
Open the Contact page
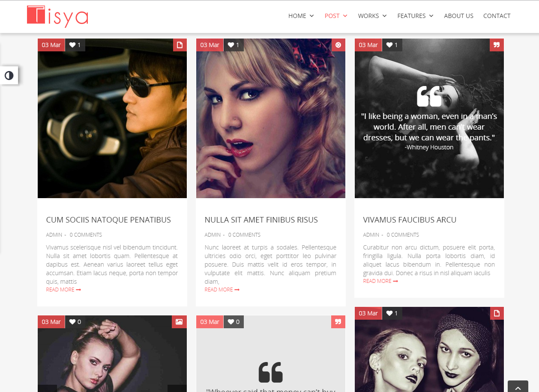point(497,16)
